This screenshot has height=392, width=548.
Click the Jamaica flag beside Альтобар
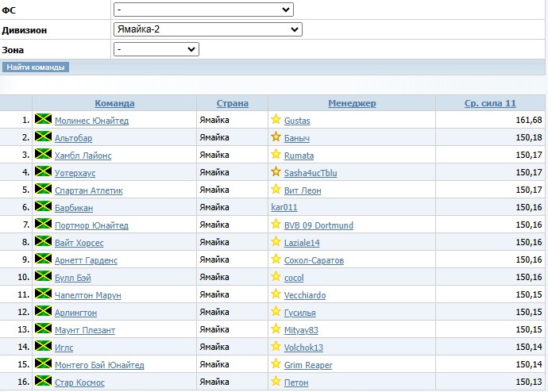point(43,136)
